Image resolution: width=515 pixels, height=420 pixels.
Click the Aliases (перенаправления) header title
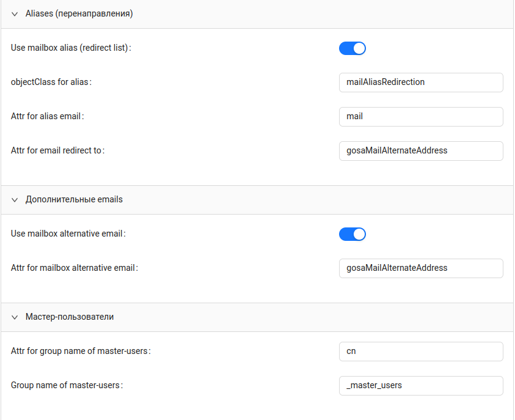point(79,14)
